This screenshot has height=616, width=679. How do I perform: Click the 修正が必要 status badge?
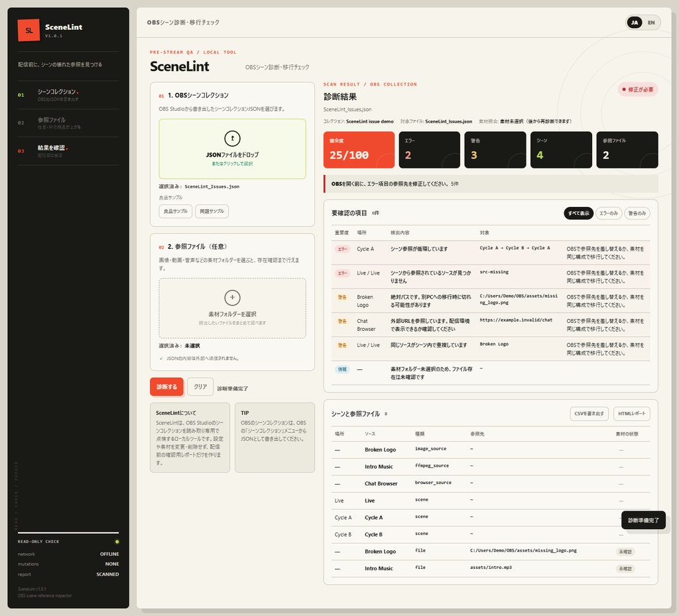pyautogui.click(x=638, y=90)
